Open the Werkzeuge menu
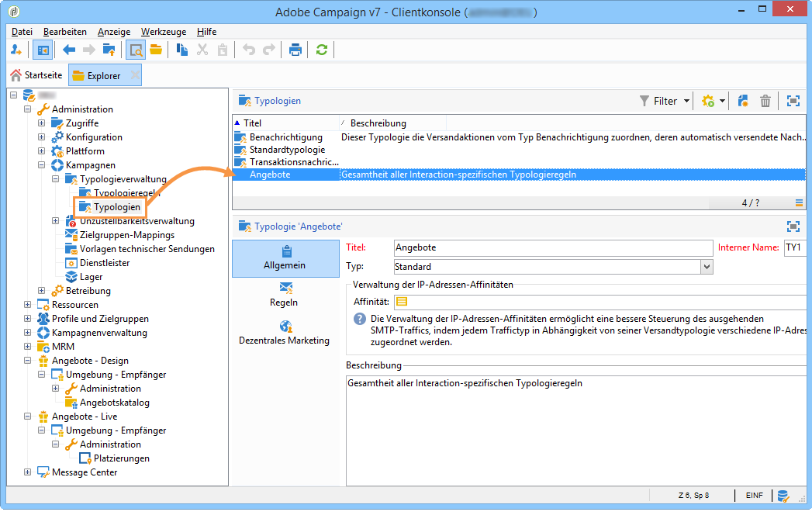 point(164,32)
